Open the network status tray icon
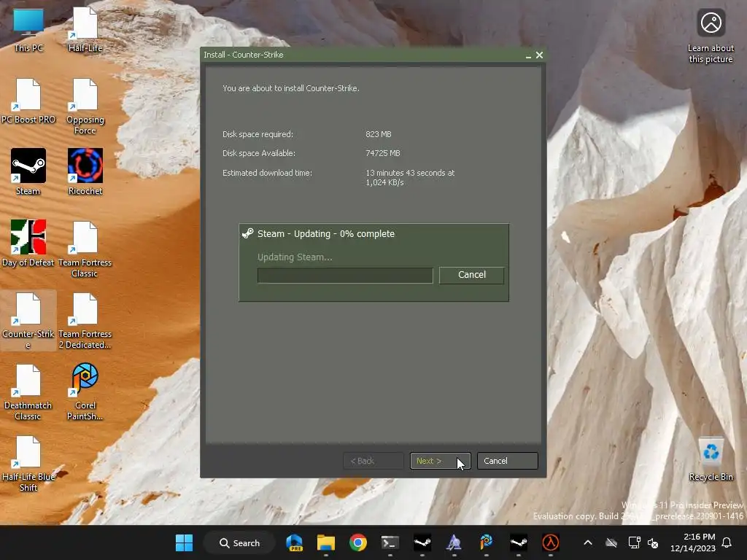747x560 pixels. pyautogui.click(x=634, y=542)
